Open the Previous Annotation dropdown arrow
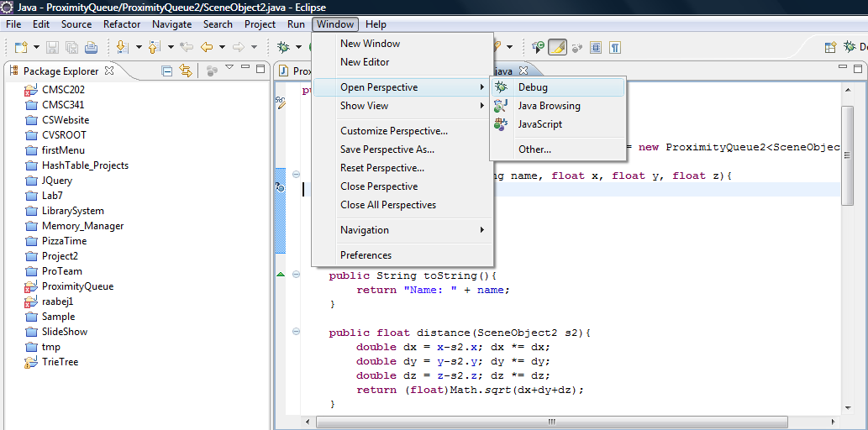This screenshot has height=430, width=868. click(x=171, y=48)
